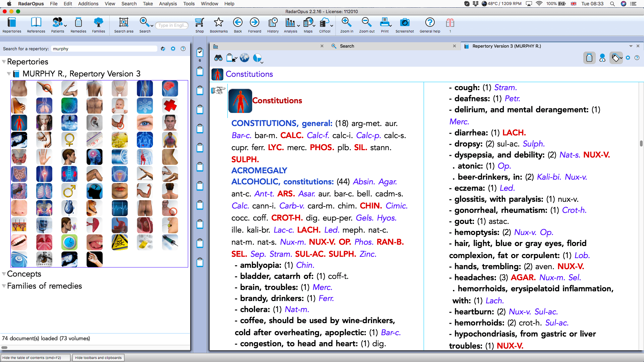This screenshot has height=362, width=644.
Task: Click the Wi-Fi status icon
Action: pyautogui.click(x=539, y=4)
